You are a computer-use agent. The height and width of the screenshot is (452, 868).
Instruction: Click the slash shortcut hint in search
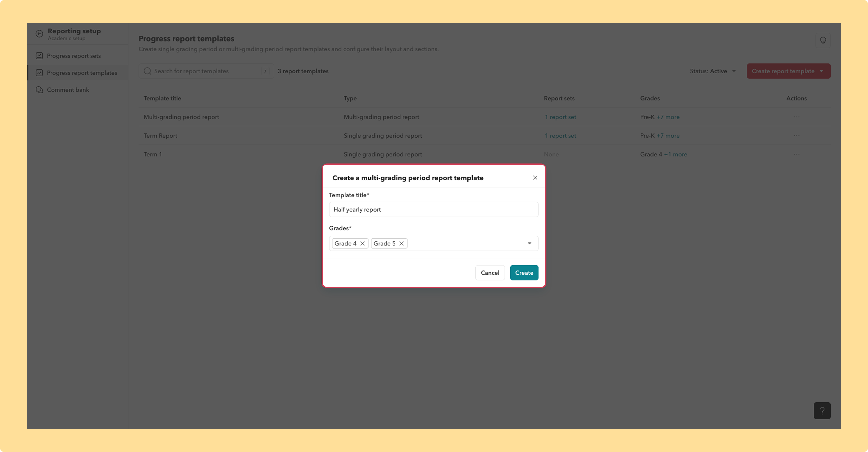tap(265, 71)
